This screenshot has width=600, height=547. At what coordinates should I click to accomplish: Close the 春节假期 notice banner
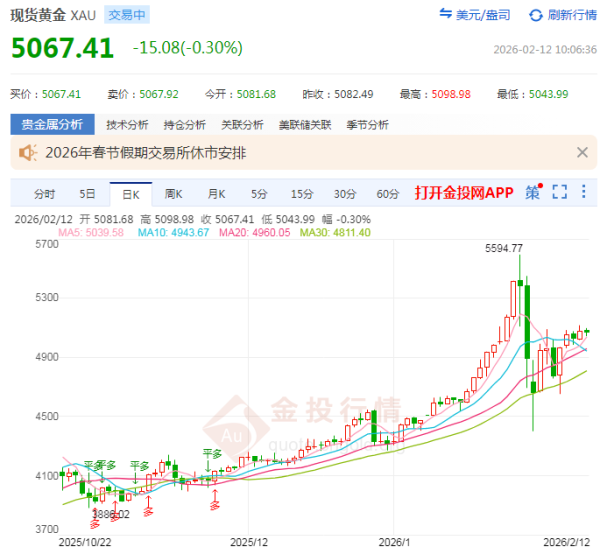pos(582,152)
